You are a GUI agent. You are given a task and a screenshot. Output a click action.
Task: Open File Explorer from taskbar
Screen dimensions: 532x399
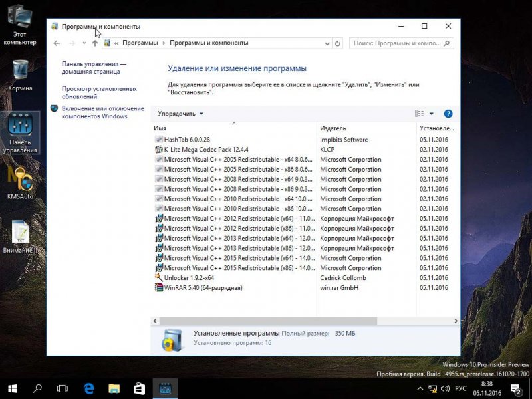coord(114,389)
